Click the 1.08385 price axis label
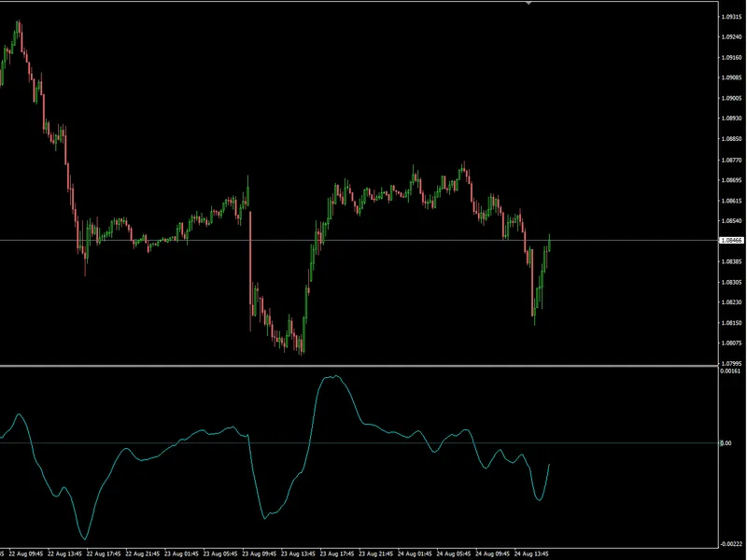 [731, 261]
